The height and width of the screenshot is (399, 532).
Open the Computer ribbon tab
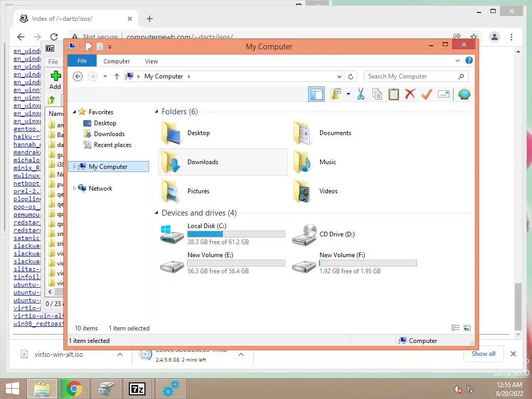coord(117,61)
